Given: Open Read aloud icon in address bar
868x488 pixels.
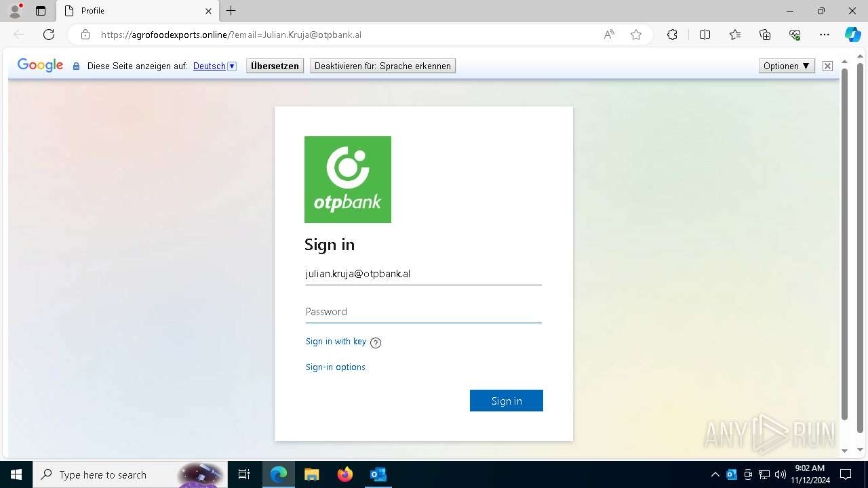Looking at the screenshot, I should 609,35.
